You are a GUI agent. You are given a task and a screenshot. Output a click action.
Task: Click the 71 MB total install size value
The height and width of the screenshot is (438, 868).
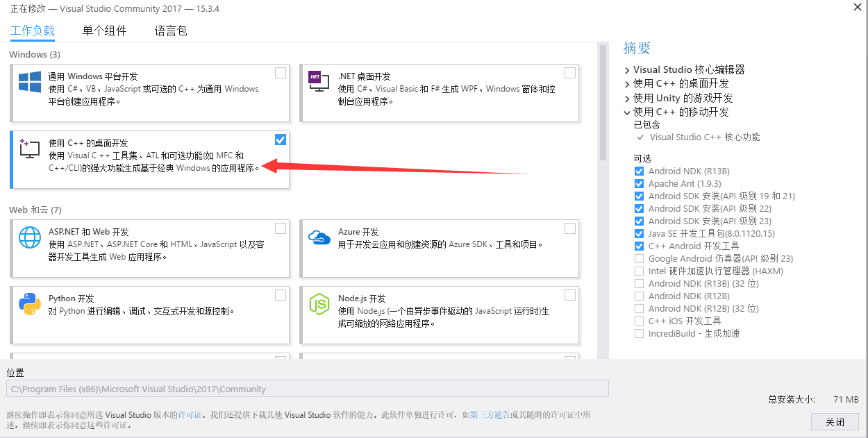pos(846,400)
